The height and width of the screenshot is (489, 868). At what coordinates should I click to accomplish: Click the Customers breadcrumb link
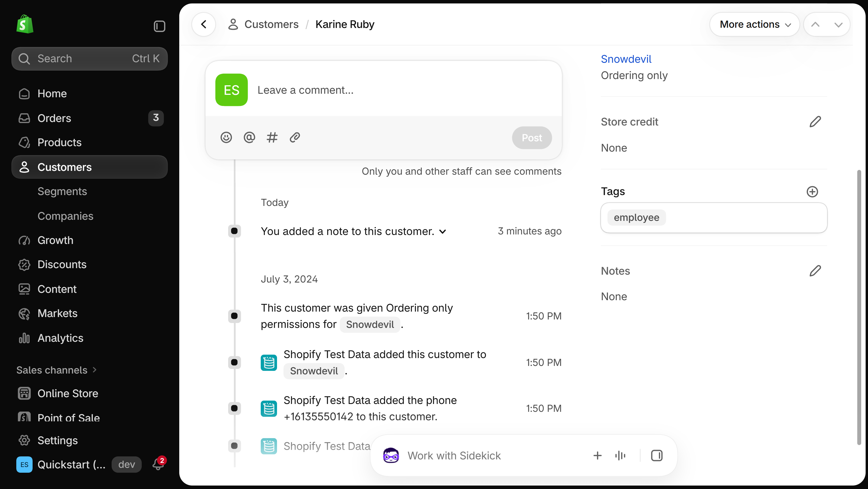[271, 24]
